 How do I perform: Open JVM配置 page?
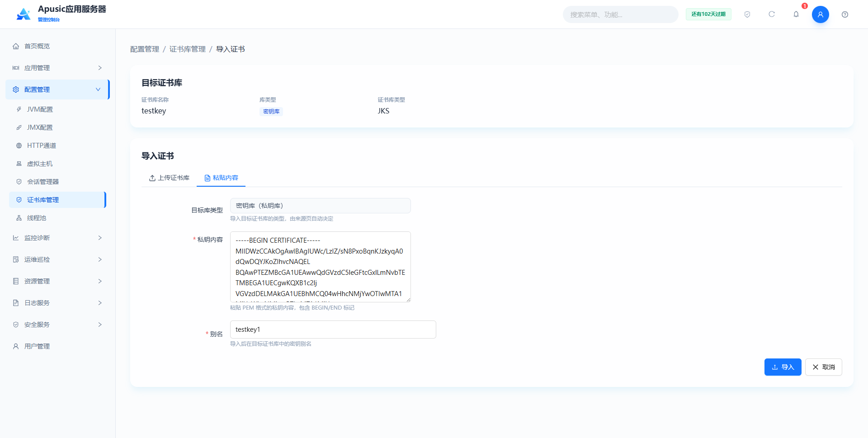pos(57,109)
